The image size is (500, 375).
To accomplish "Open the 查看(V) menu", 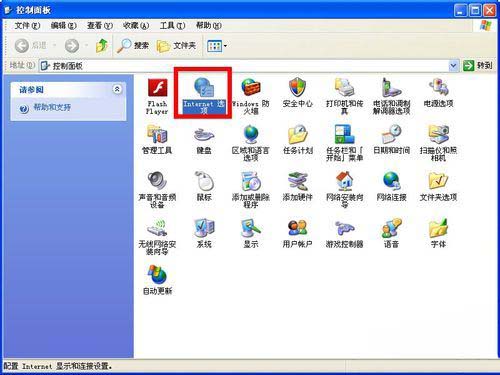I will (100, 26).
